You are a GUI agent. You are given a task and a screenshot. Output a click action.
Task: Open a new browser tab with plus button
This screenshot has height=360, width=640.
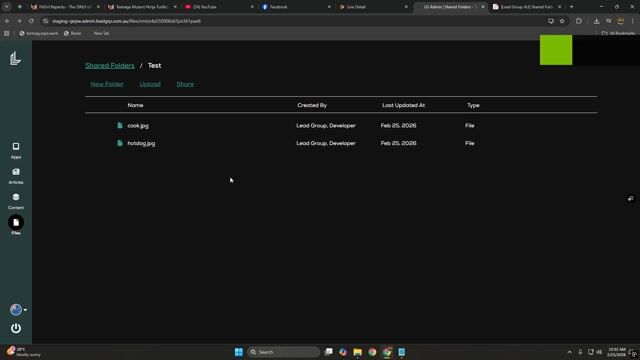coord(571,7)
